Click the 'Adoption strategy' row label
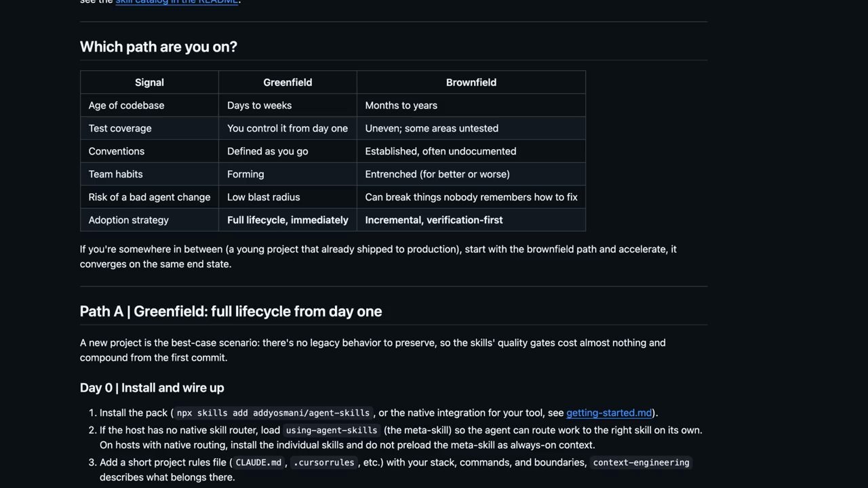 pyautogui.click(x=149, y=220)
